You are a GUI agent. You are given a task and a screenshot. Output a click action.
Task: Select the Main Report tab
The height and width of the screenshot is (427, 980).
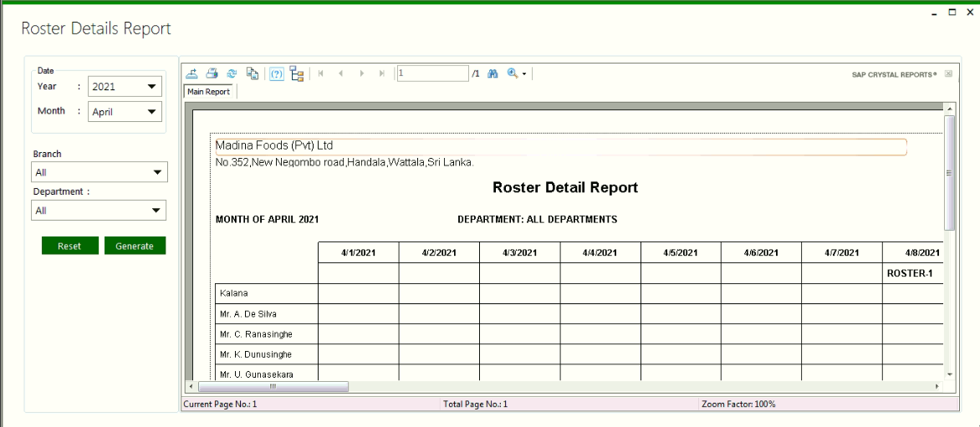[209, 92]
